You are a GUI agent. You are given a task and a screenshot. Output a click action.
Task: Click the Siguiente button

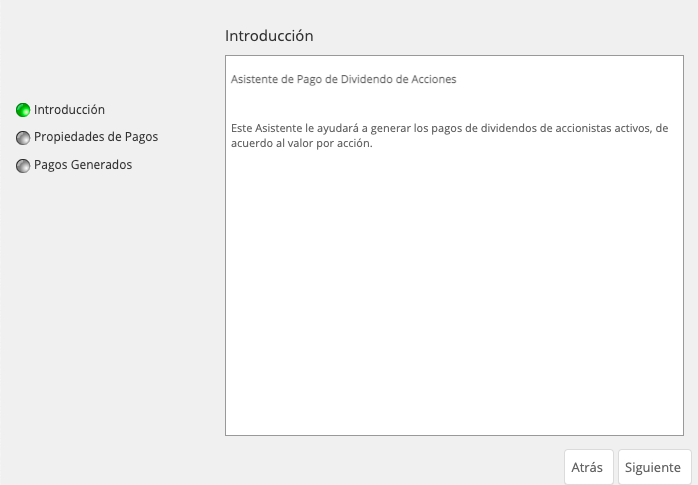[x=654, y=467]
